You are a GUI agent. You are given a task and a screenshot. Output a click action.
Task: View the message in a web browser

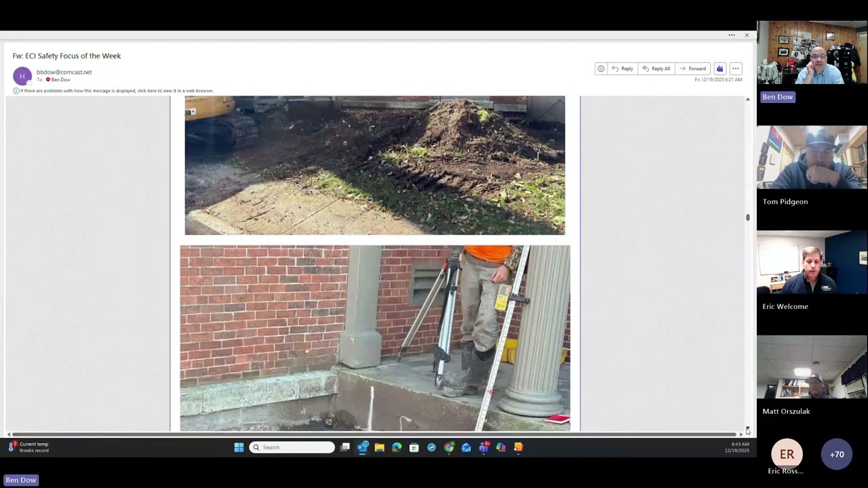[117, 91]
